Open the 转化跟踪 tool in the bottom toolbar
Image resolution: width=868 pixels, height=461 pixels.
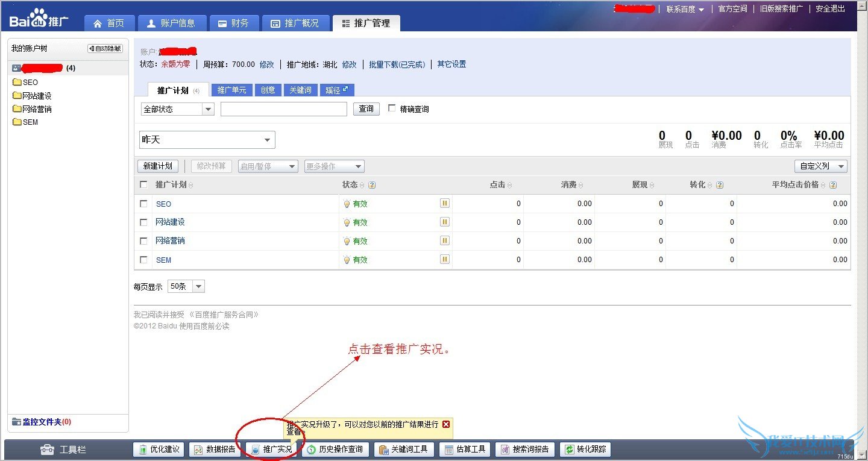(585, 450)
